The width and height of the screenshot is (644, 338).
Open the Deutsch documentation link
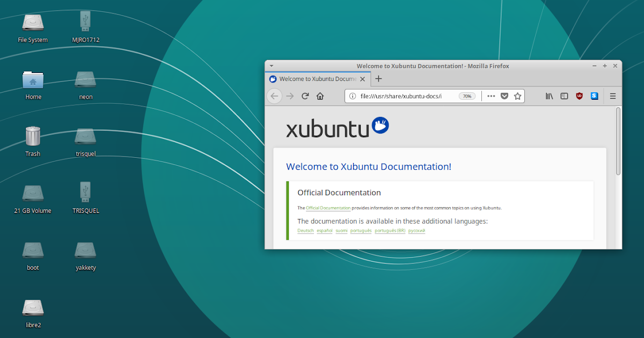pos(305,231)
